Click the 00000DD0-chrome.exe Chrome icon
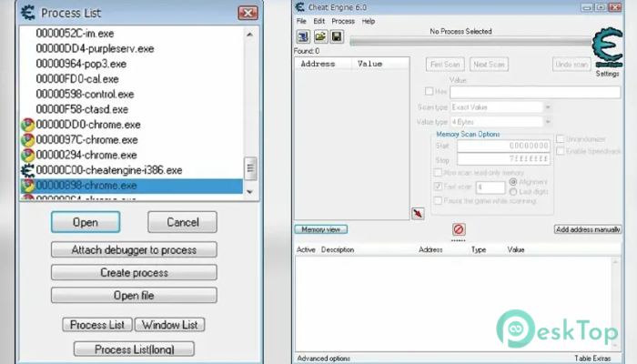Screen dimensions: 637x364 pos(27,125)
